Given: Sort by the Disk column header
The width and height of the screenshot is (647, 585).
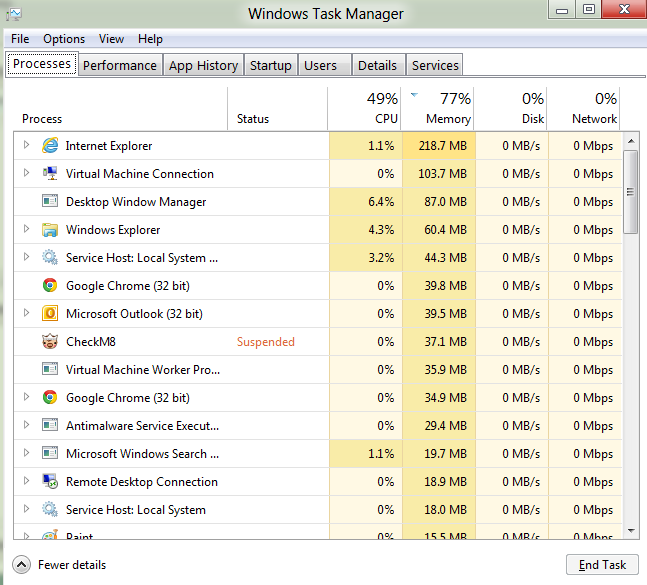Looking at the screenshot, I should coord(510,109).
